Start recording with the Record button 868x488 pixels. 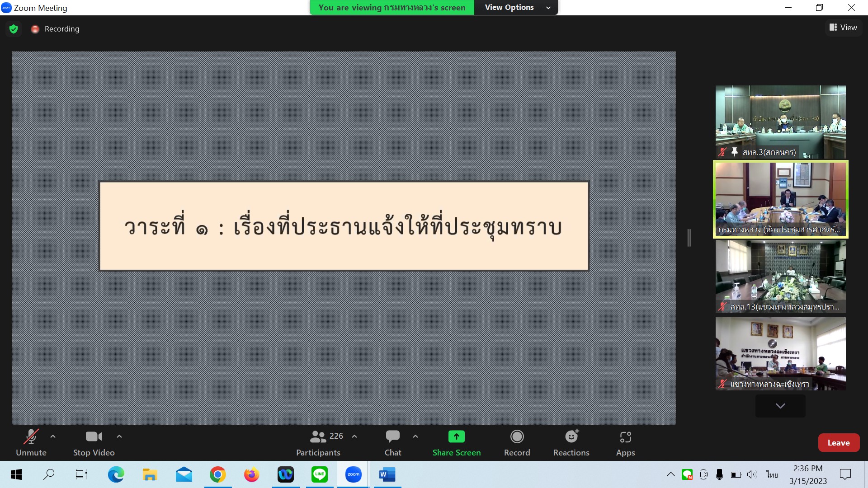pyautogui.click(x=517, y=443)
